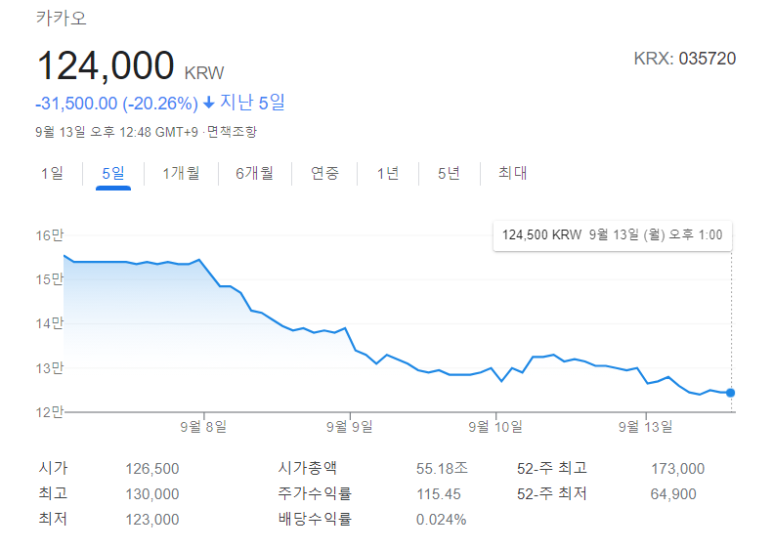Click the down arrow change icon
Screen dimensions: 773x550
[x=209, y=103]
